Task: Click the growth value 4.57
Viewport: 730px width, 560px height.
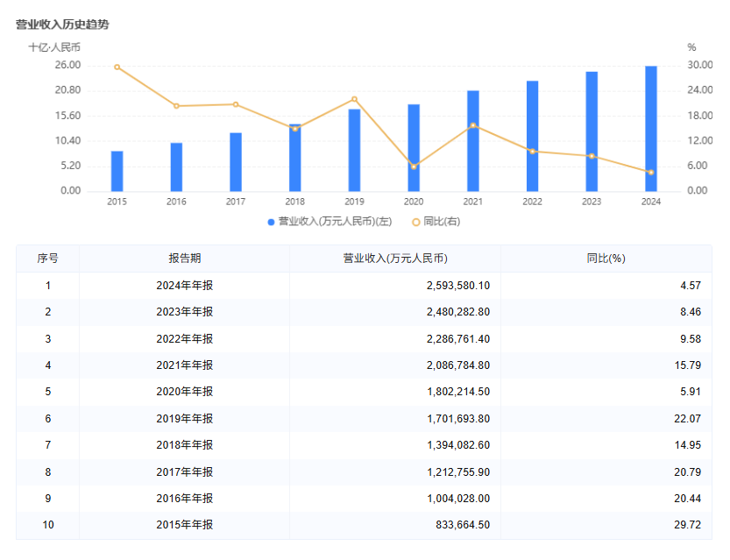Action: pyautogui.click(x=691, y=286)
